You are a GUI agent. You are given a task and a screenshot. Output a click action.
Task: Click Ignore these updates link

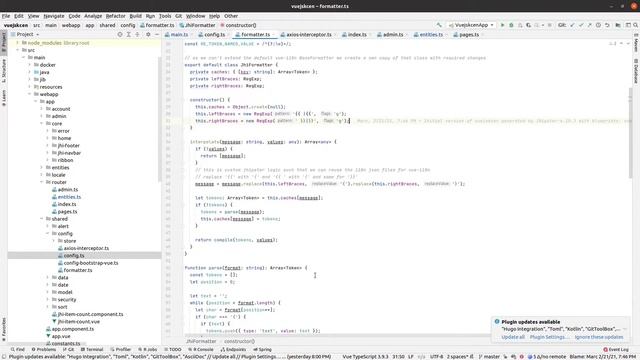(x=599, y=337)
